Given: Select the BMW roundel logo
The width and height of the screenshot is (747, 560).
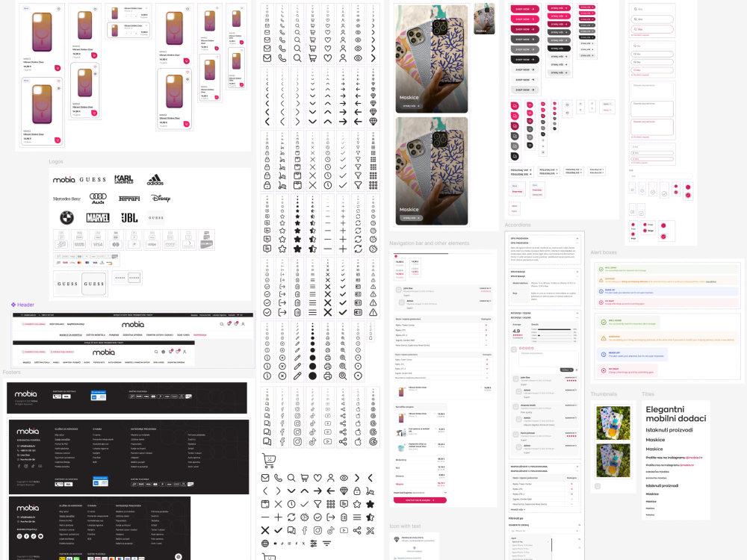Looking at the screenshot, I should (x=66, y=217).
